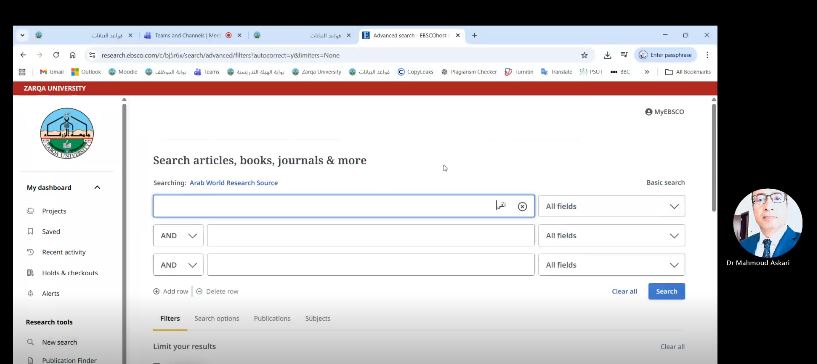Switch to the Filters tab
Viewport: 817px width, 364px height.
tap(170, 318)
